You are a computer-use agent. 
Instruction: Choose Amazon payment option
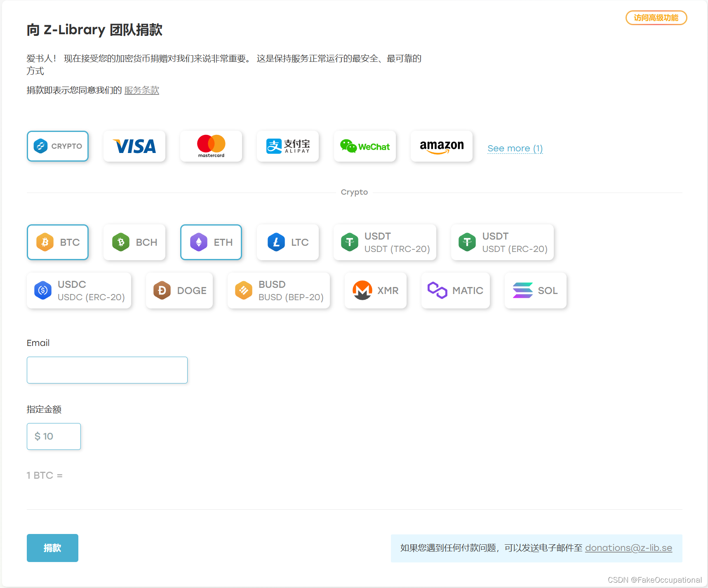[x=442, y=146]
